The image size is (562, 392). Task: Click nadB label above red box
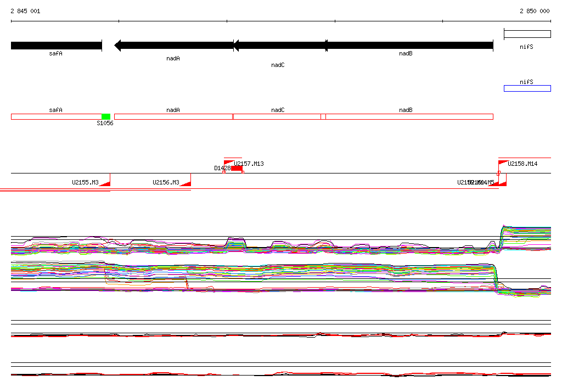point(406,110)
